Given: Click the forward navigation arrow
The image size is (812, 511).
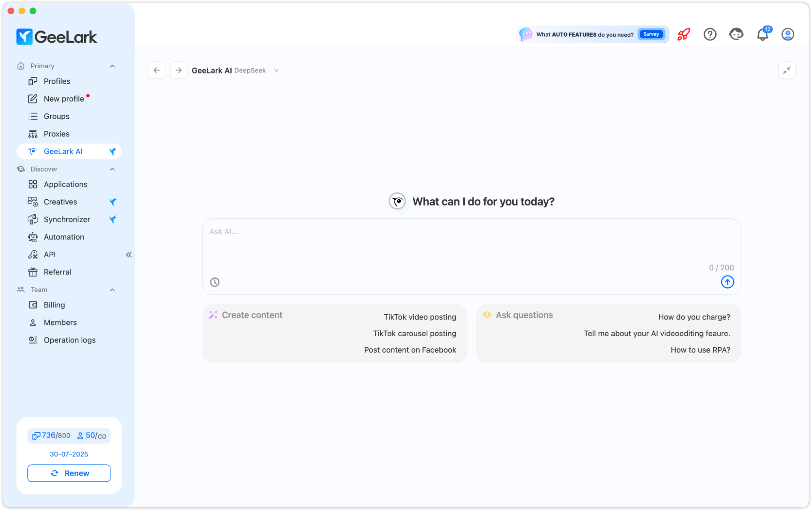Looking at the screenshot, I should point(178,70).
